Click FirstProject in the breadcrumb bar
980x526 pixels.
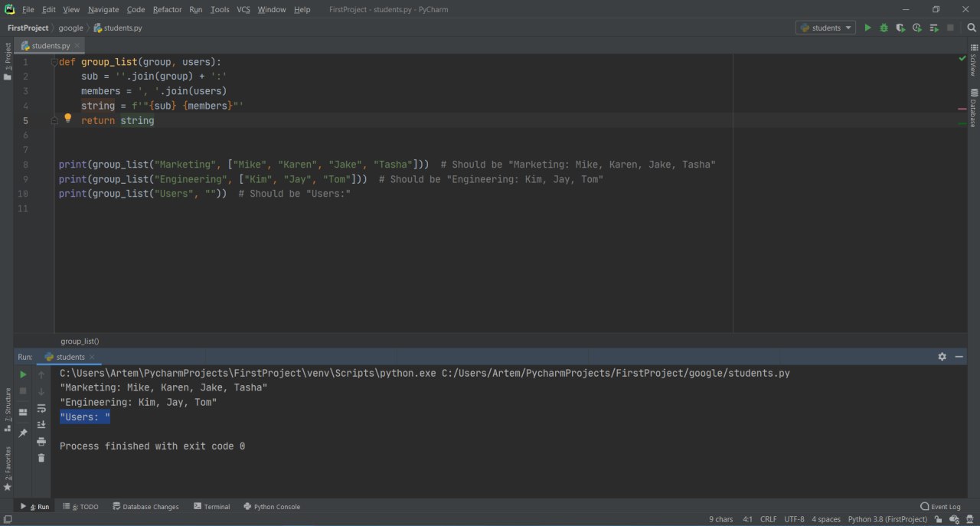click(x=28, y=28)
